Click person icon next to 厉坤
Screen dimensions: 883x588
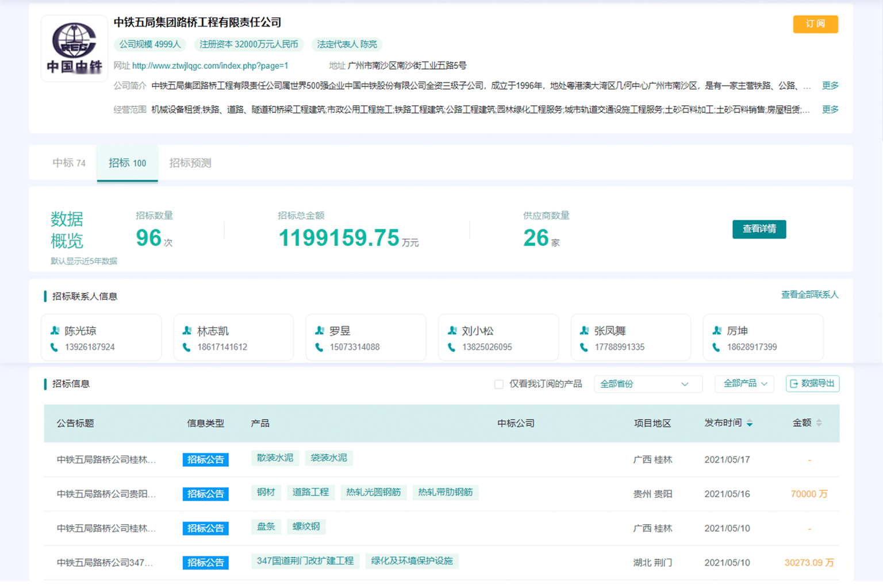point(717,330)
